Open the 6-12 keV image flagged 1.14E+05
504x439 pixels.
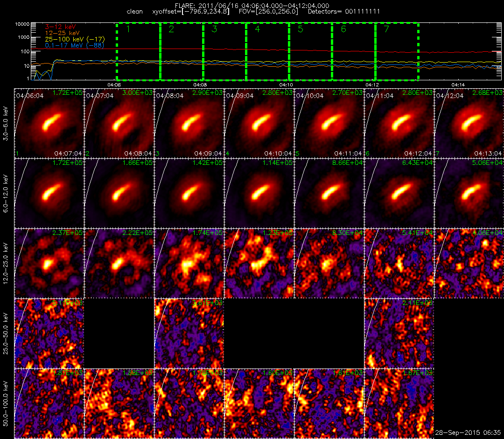259,193
